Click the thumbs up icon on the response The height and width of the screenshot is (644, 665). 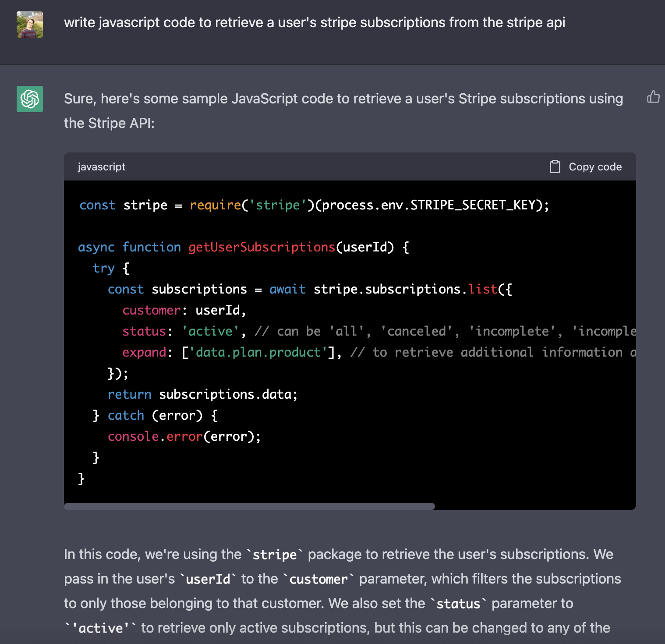tap(653, 97)
